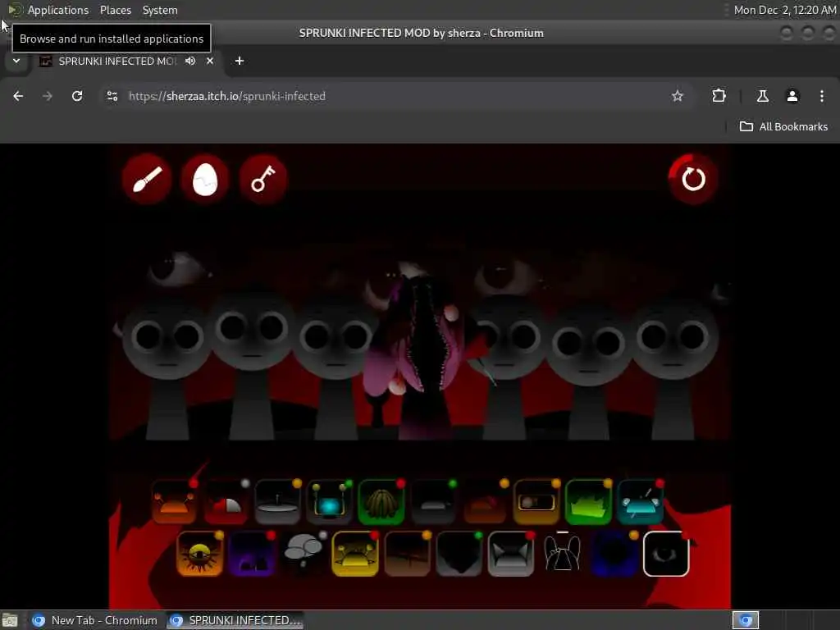Screen dimensions: 840x630
Task: Pick the green tile with bushy hair
Action: (381, 502)
